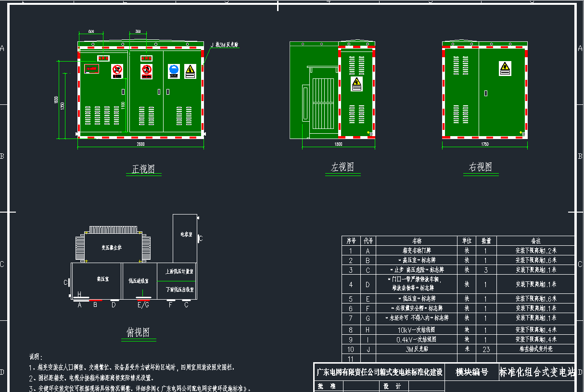Screen dimensions: 584x392
Task: Select the warning triangle sign on 右视图
Action: pyautogui.click(x=505, y=69)
